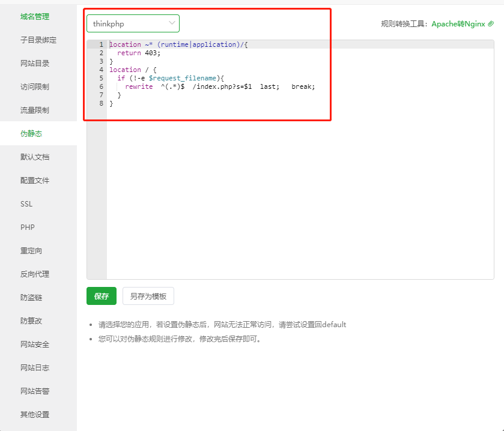
Task: Click line number 5 in editor gutter
Action: tap(102, 78)
